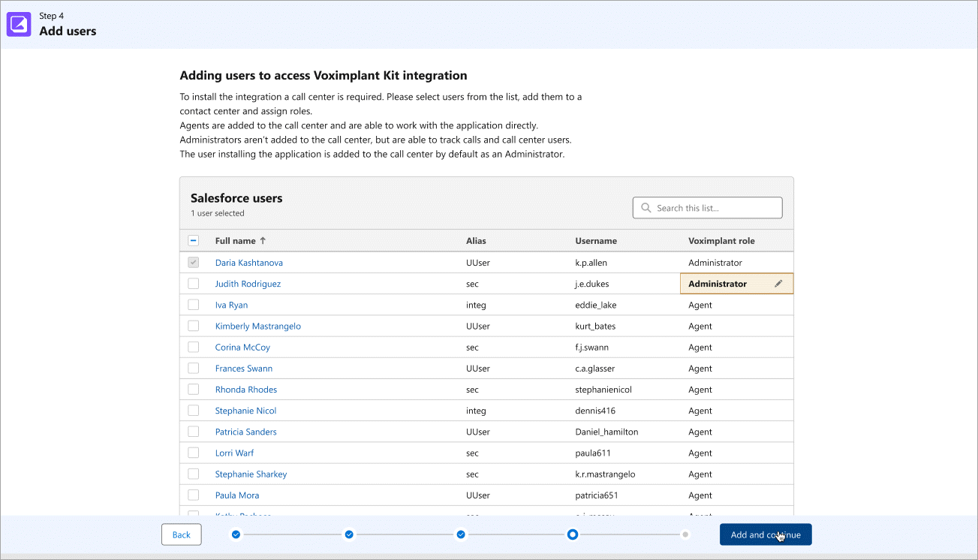Click the magnifier icon in the search box

click(646, 208)
